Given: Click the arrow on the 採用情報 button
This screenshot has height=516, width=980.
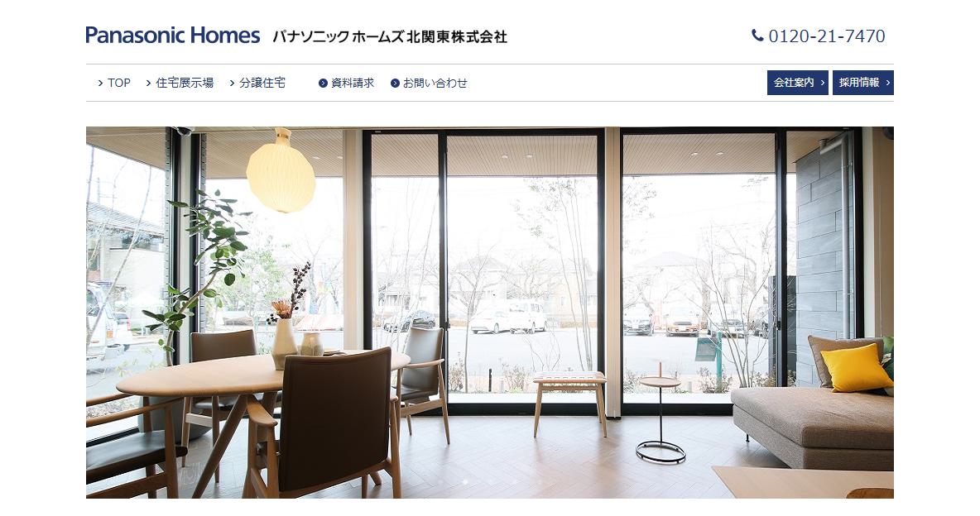Looking at the screenshot, I should pyautogui.click(x=887, y=83).
